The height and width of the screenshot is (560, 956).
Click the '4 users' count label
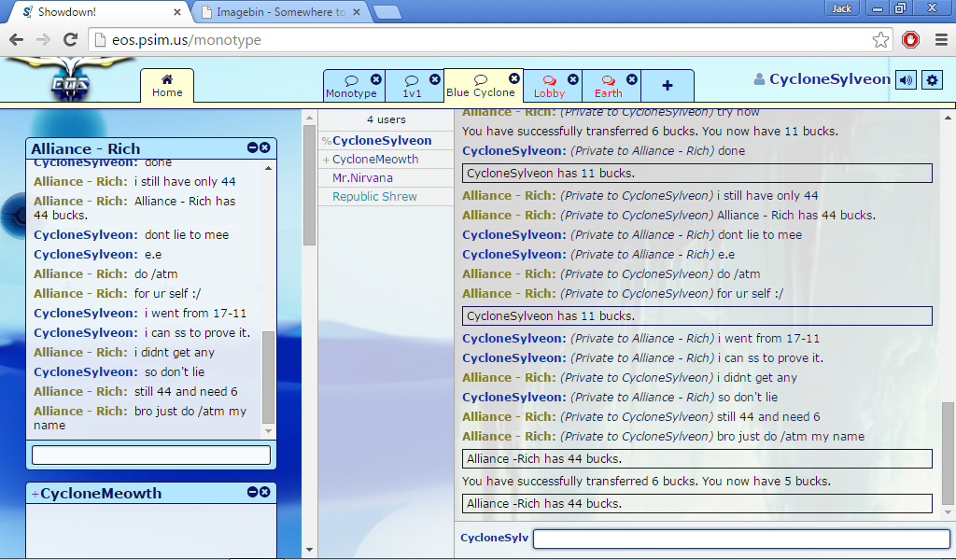tap(386, 119)
